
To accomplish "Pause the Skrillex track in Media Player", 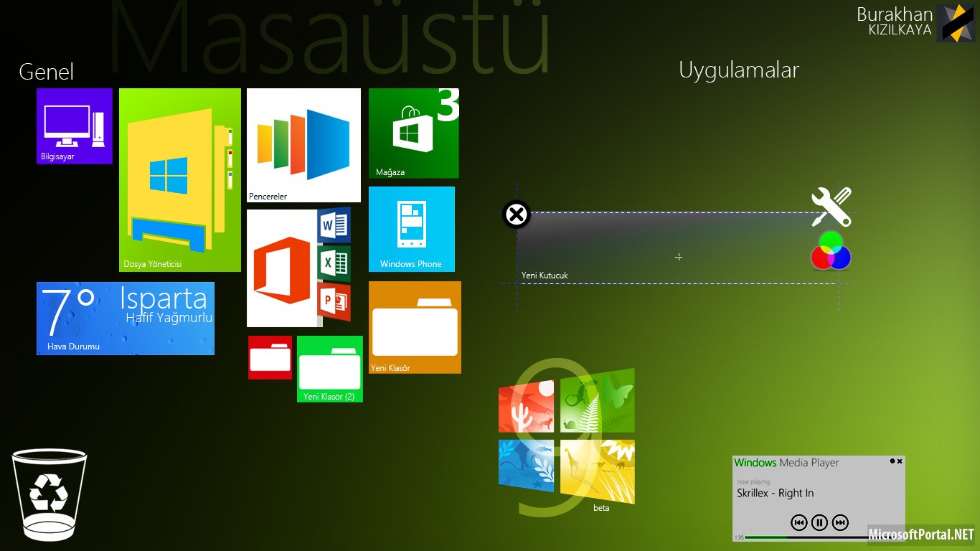I will [819, 522].
